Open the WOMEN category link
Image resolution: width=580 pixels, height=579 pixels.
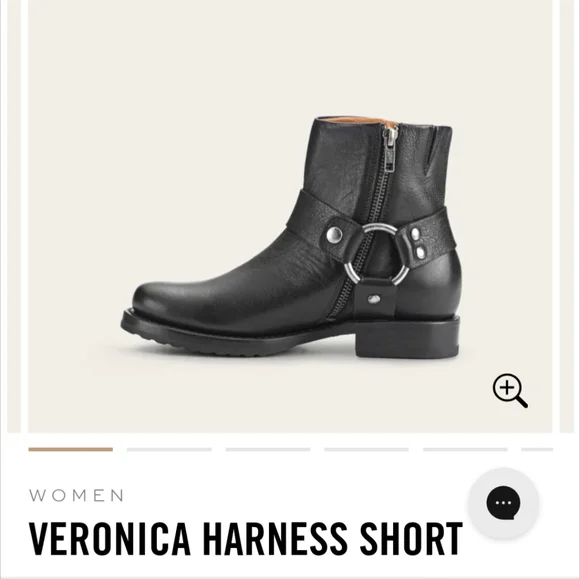coord(76,495)
